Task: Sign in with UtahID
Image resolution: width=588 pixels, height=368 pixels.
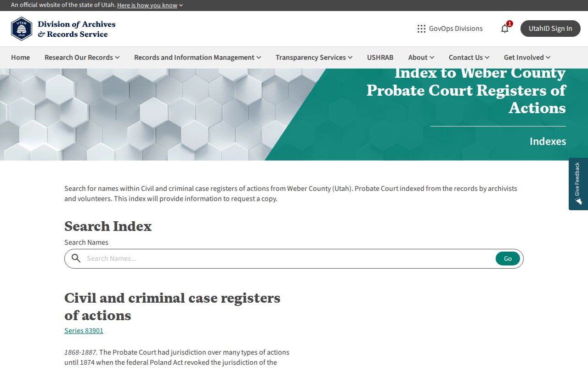Action: click(x=550, y=29)
